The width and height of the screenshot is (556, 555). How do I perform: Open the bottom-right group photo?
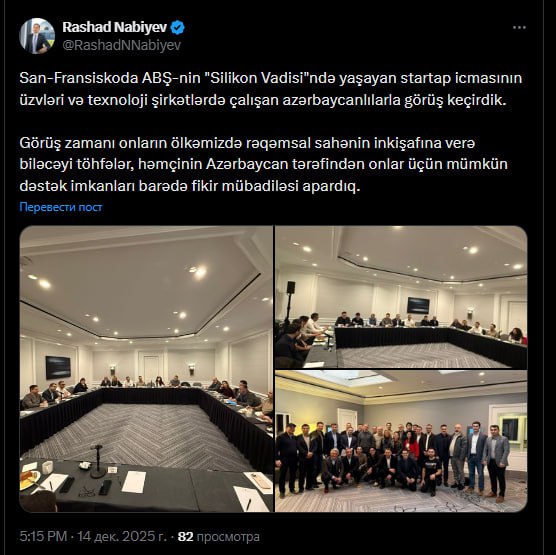[x=401, y=441]
